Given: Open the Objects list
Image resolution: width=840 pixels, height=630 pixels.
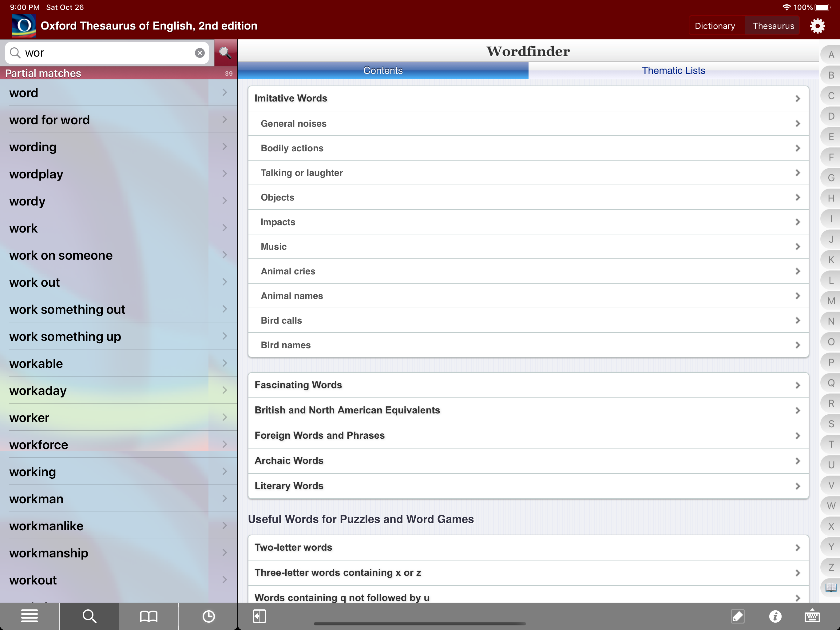Looking at the screenshot, I should (528, 197).
